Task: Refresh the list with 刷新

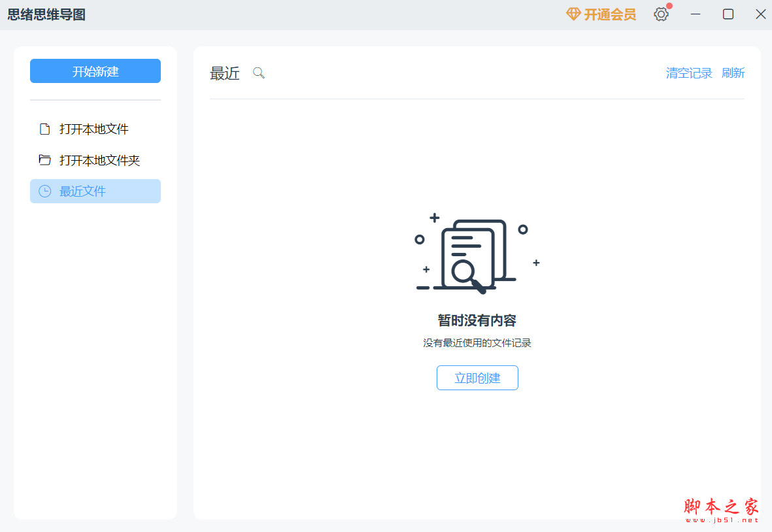Action: coord(733,73)
